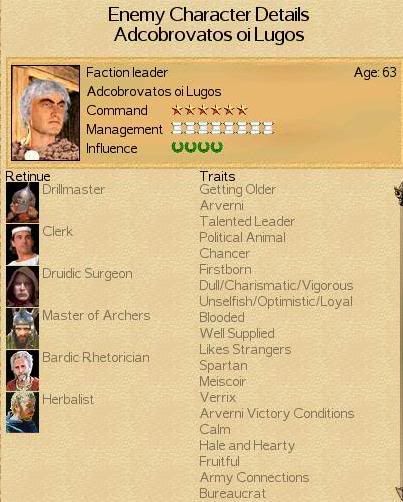Select the Dull/Charismatic/Vigorous trait entry
Screen dimensions: 403x502
tap(276, 285)
